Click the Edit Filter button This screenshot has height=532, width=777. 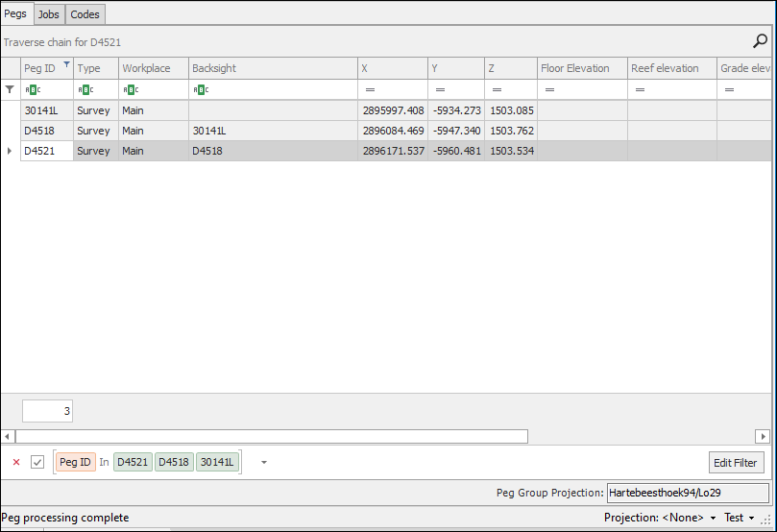pos(737,463)
